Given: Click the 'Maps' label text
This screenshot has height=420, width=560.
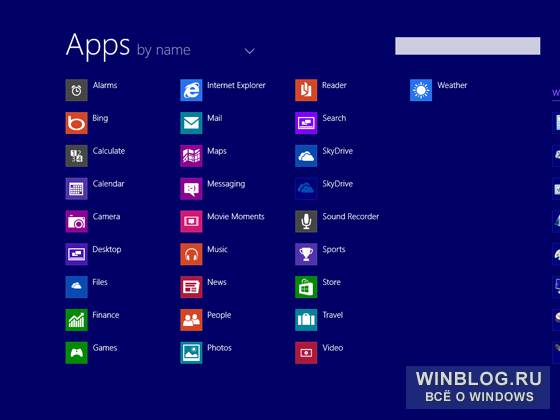Looking at the screenshot, I should pos(217,151).
